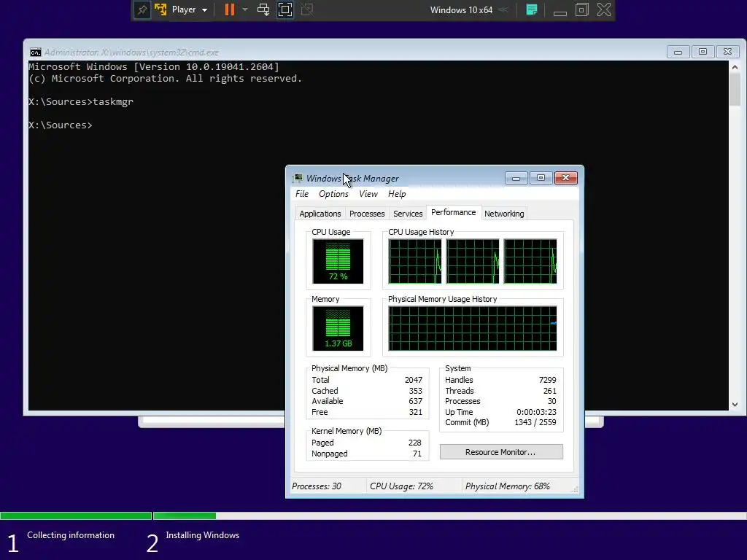Click the Threads value 261
747x560 pixels.
(x=550, y=391)
